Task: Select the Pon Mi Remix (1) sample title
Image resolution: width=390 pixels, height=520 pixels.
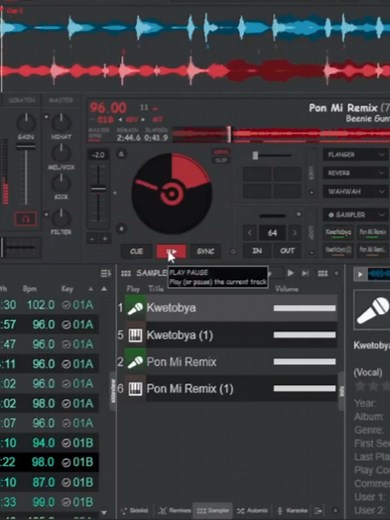Action: [x=190, y=389]
